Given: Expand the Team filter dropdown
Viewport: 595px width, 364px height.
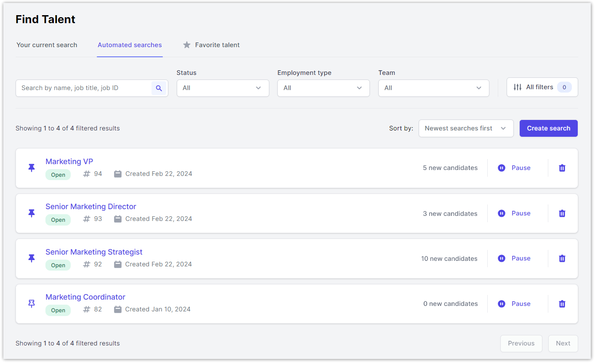Looking at the screenshot, I should click(433, 88).
